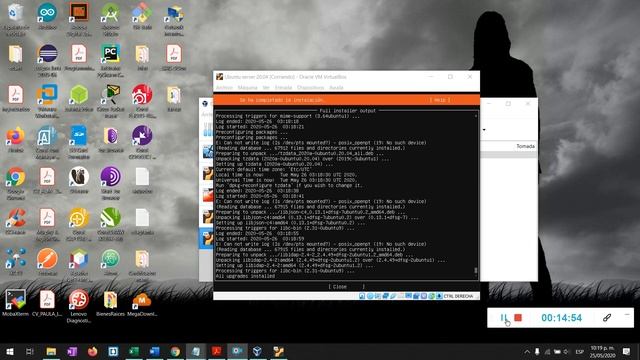The height and width of the screenshot is (360, 640).
Task: Show hidden system tray icons chevron
Action: (527, 351)
